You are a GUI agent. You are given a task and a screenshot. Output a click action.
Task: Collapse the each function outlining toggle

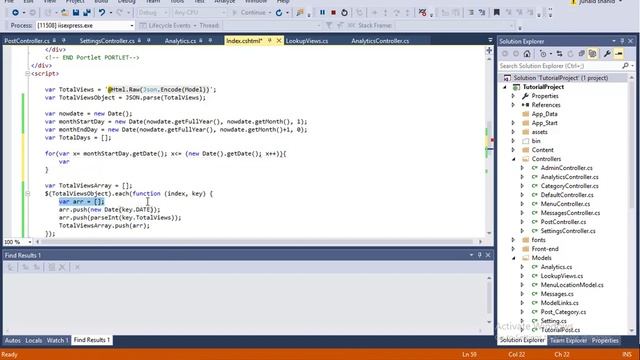pyautogui.click(x=27, y=193)
